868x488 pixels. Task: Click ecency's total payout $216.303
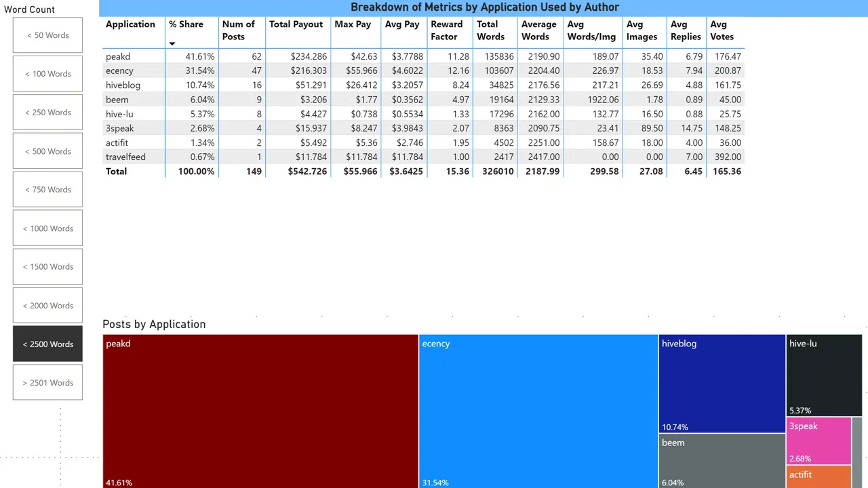(x=308, y=70)
